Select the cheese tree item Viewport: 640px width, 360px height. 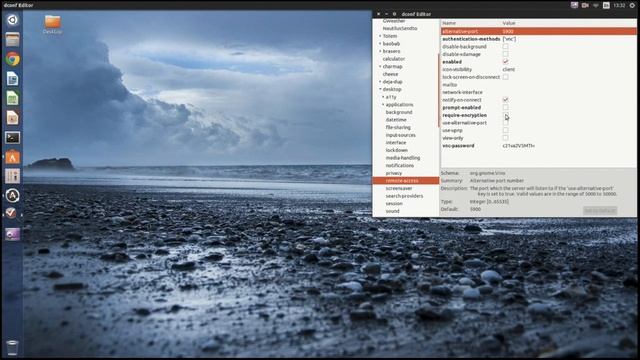click(390, 74)
